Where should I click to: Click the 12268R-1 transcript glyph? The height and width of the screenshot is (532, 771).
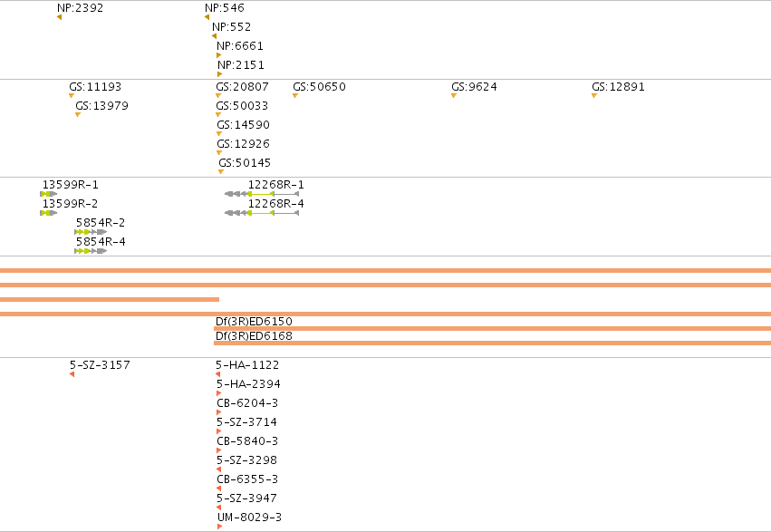click(262, 194)
